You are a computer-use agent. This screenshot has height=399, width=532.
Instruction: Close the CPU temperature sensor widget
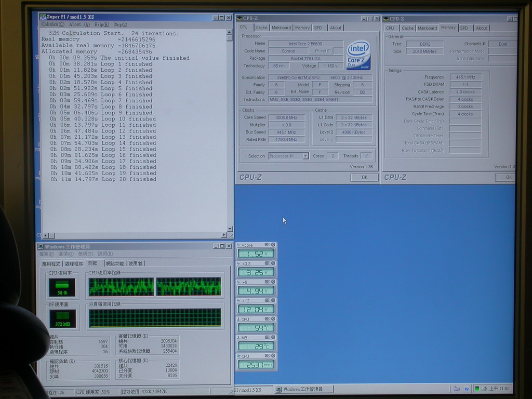(x=273, y=318)
